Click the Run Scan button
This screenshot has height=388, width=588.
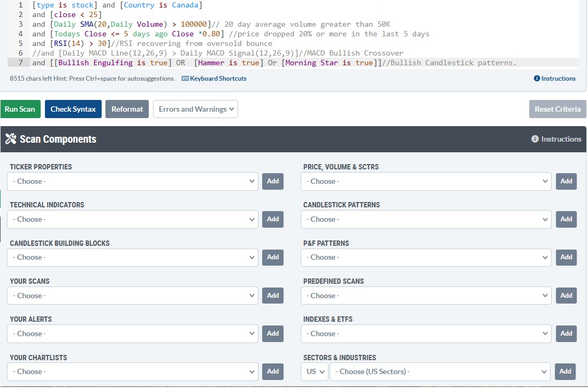click(20, 109)
